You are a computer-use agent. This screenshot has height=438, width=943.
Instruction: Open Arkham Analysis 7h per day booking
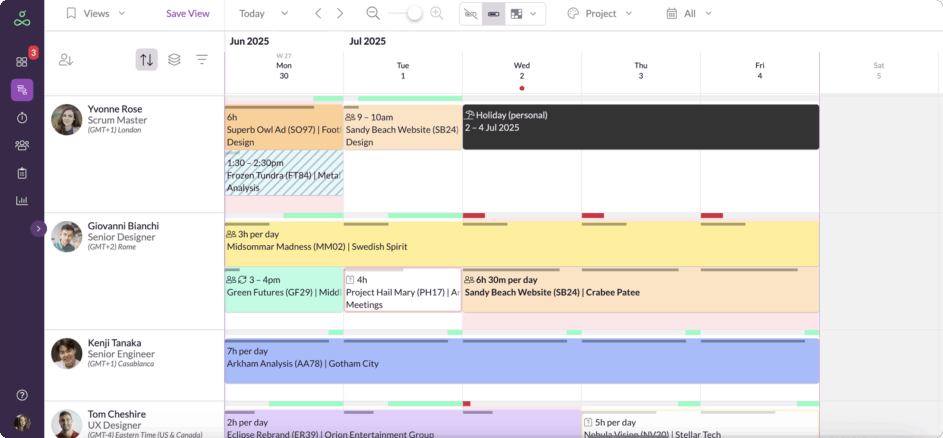click(x=522, y=361)
